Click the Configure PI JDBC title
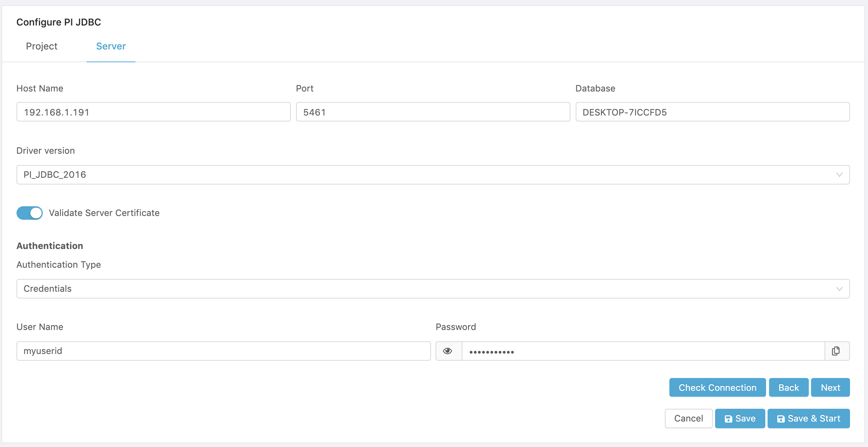 pos(58,22)
